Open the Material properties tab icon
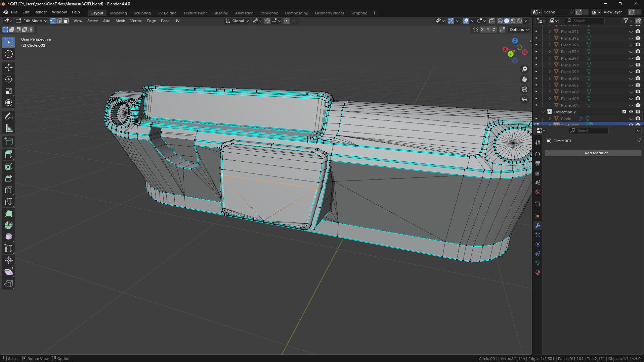Viewport: 644px width, 362px height. [538, 272]
